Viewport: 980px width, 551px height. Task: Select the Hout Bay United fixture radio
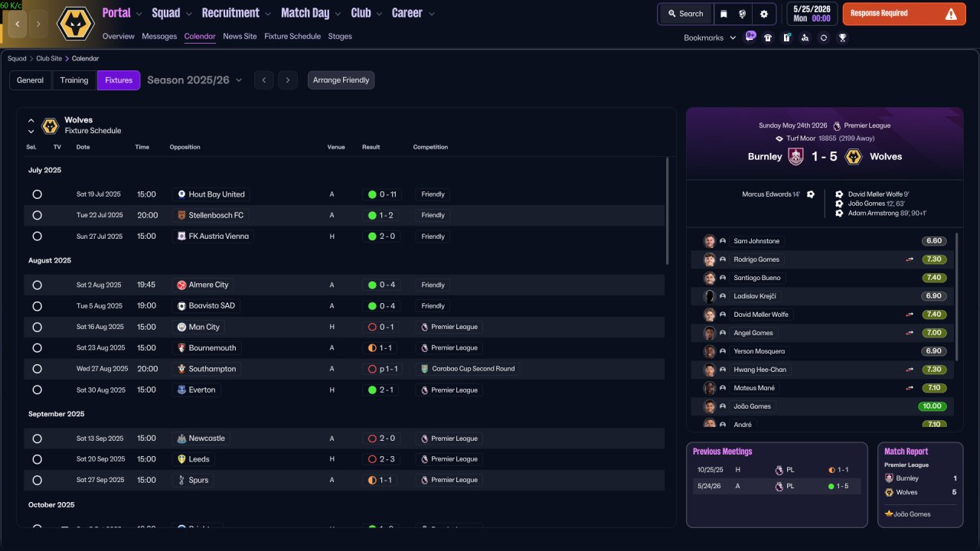(x=37, y=194)
